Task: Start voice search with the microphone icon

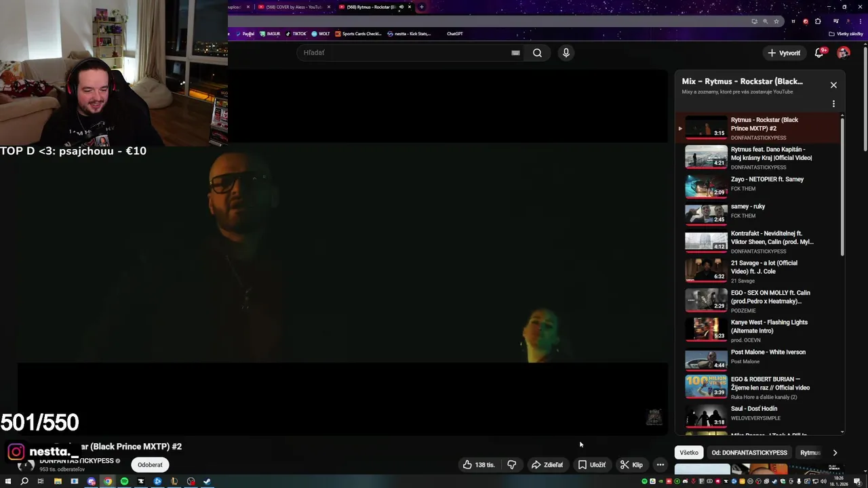Action: 566,53
